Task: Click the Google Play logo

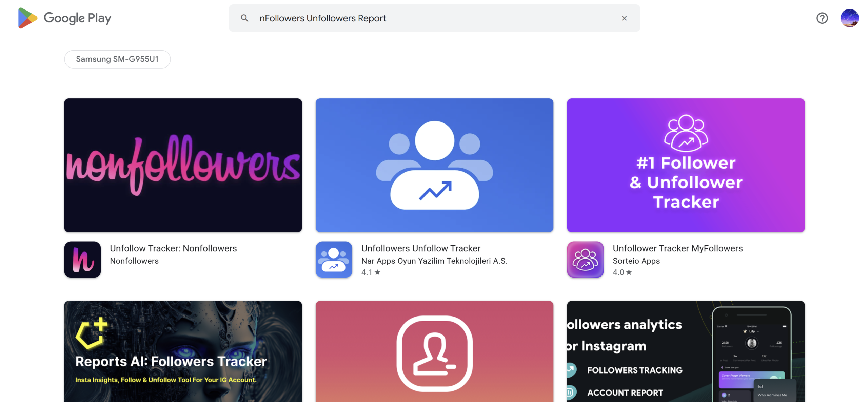Action: click(x=64, y=18)
